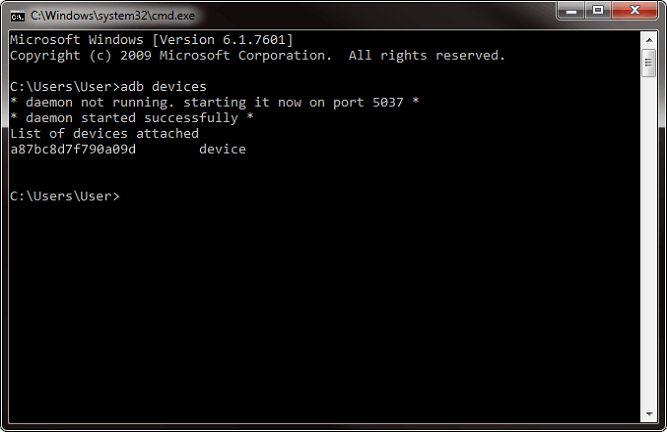Click the scrollbar down arrow
The height and width of the screenshot is (432, 667).
click(x=649, y=414)
